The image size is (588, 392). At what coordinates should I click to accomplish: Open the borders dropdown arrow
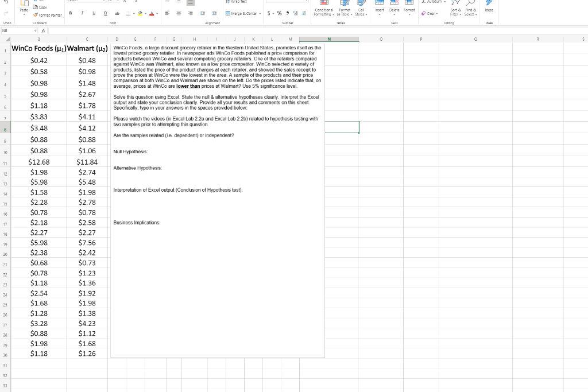pyautogui.click(x=133, y=14)
